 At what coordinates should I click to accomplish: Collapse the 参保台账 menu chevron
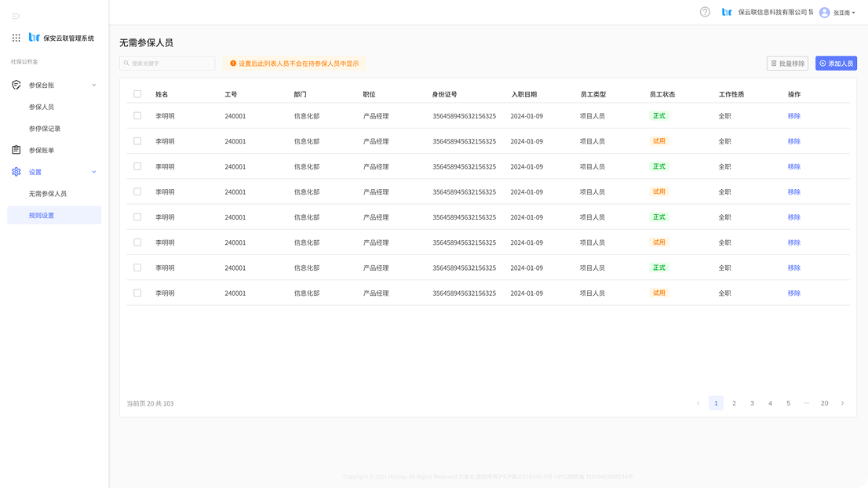tap(94, 85)
